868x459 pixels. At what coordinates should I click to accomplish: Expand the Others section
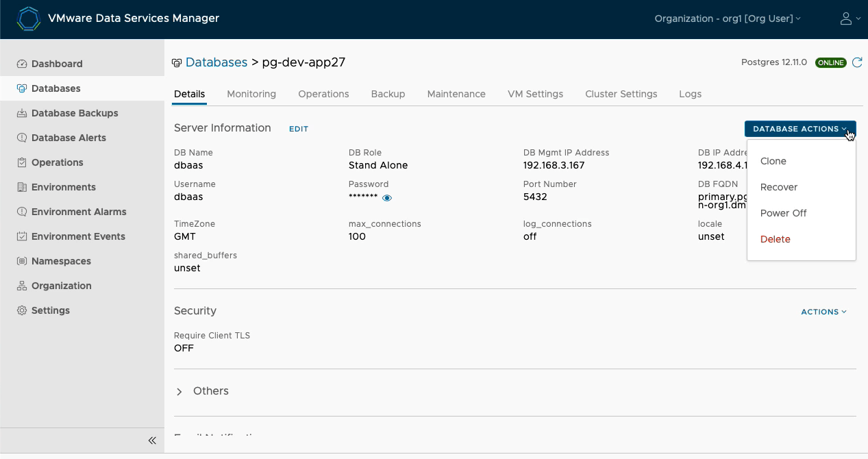pyautogui.click(x=179, y=391)
